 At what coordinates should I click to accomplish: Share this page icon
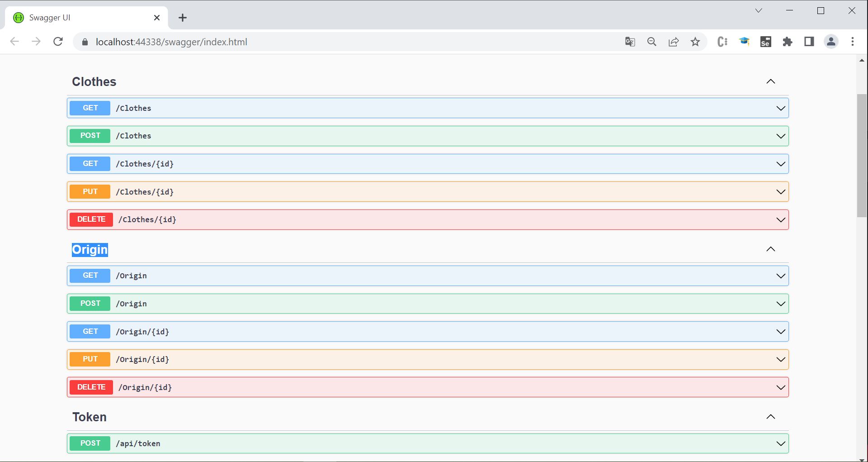click(674, 42)
